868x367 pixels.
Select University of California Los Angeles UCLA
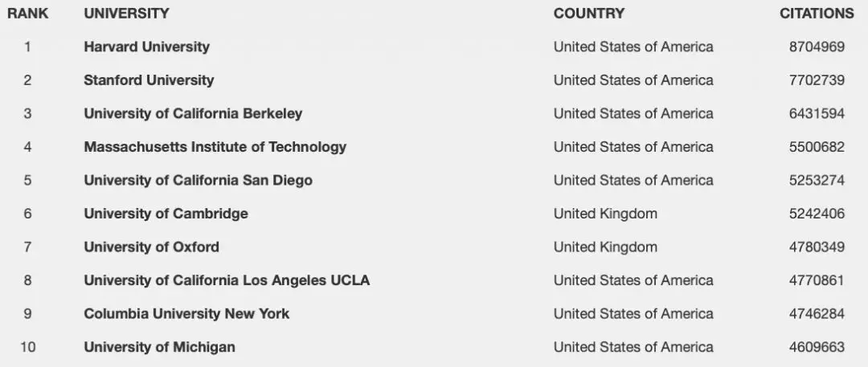[x=227, y=280]
